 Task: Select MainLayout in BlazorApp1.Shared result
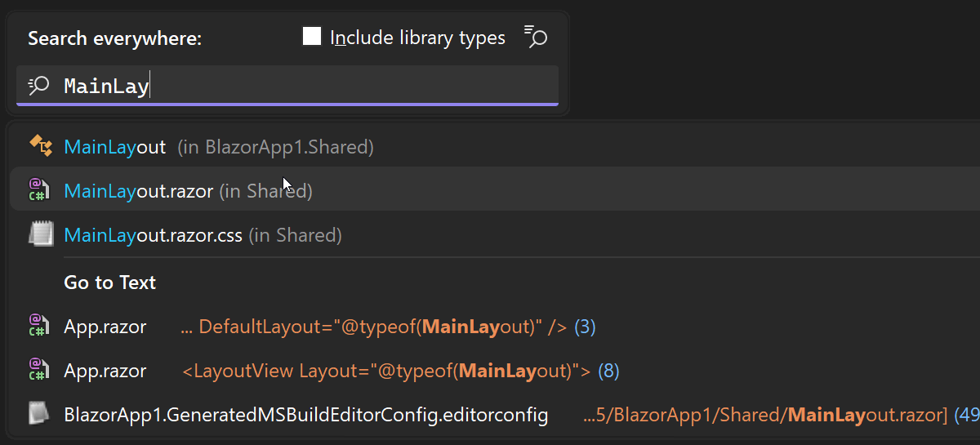219,147
